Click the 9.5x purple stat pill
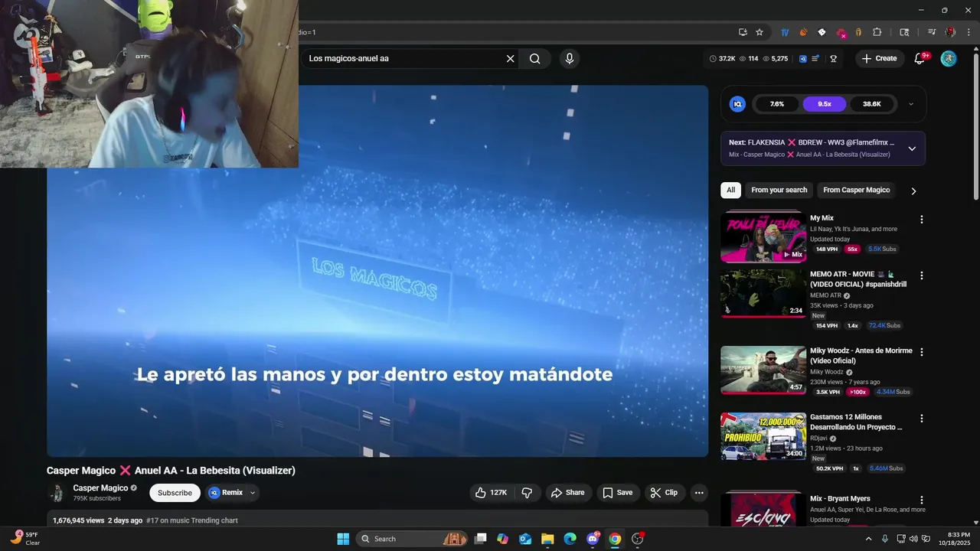Screen dimensions: 980x551 pos(825,104)
